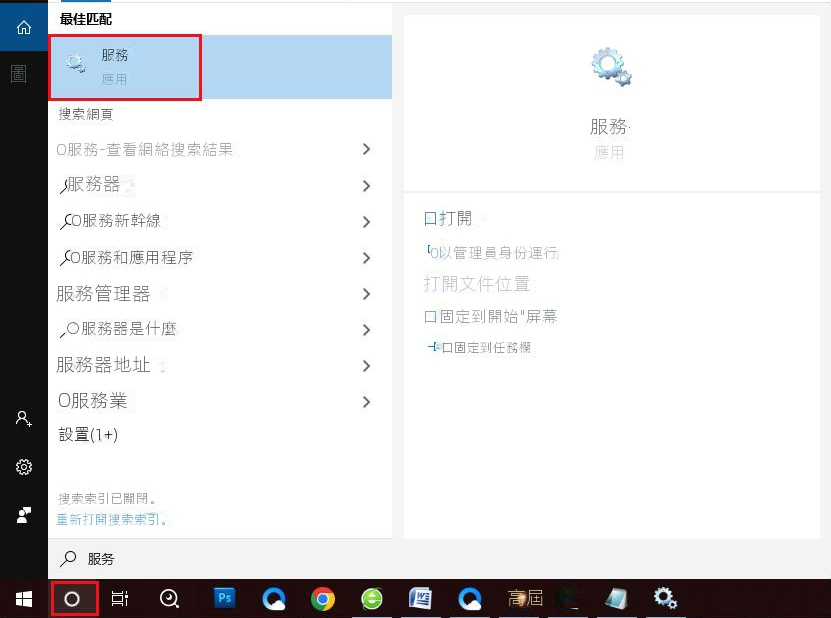This screenshot has height=618, width=831.
Task: Launch Microsoft Word from taskbar
Action: [x=421, y=599]
